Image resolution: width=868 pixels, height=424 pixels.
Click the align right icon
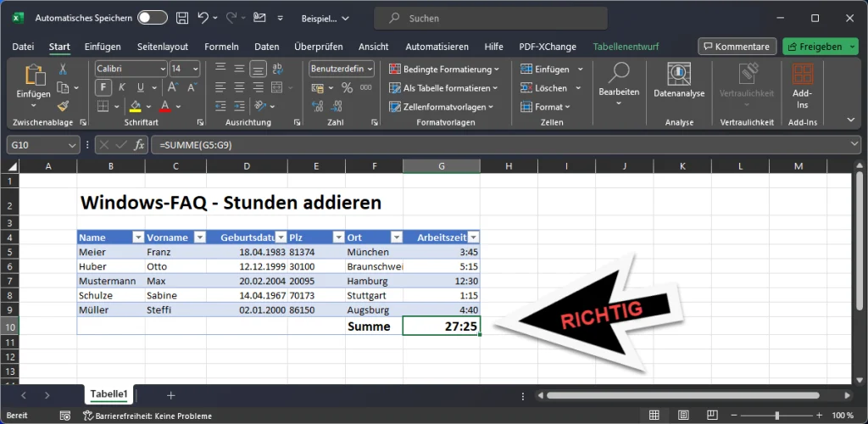point(258,87)
